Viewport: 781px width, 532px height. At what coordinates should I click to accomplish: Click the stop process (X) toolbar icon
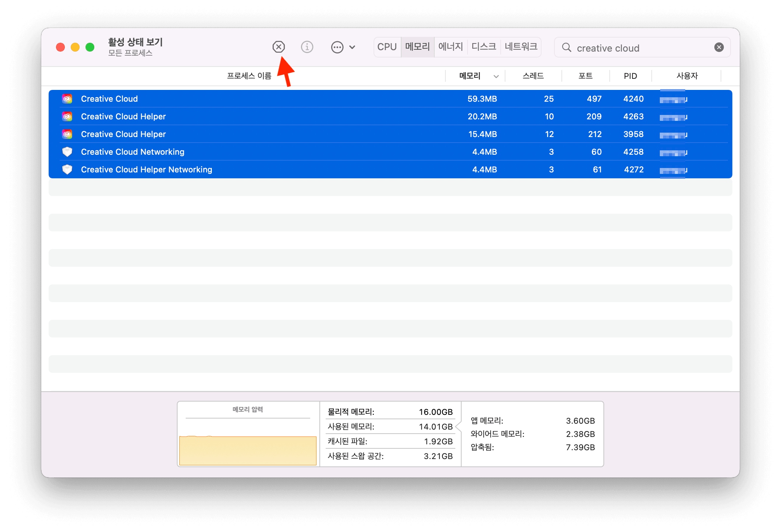[x=279, y=47]
